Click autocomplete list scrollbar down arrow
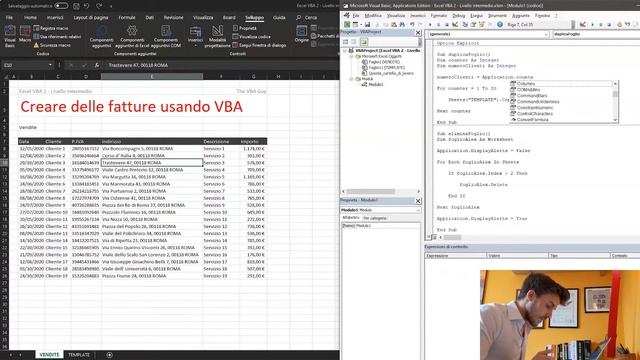Screen dimensions: 640x360 [615, 120]
